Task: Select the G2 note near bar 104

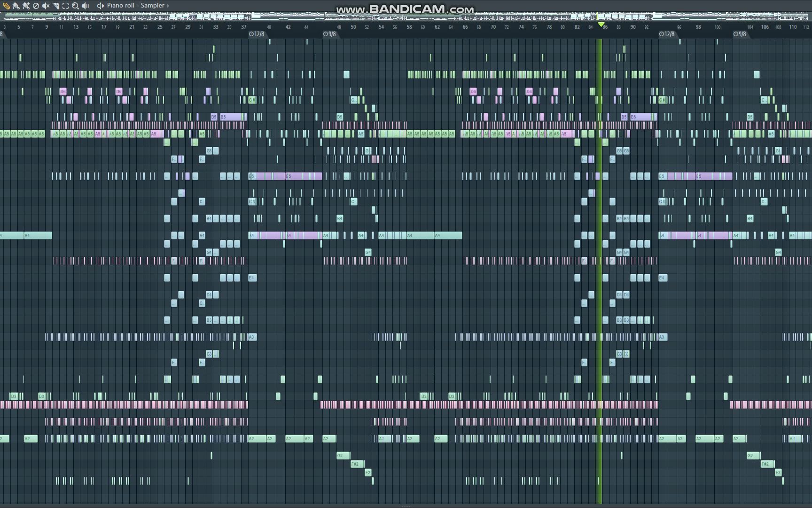Action: tap(753, 455)
